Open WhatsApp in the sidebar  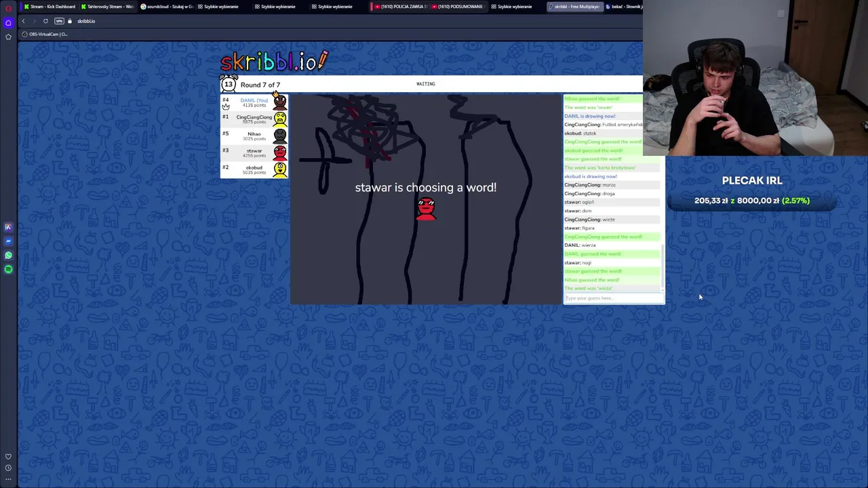(x=8, y=256)
